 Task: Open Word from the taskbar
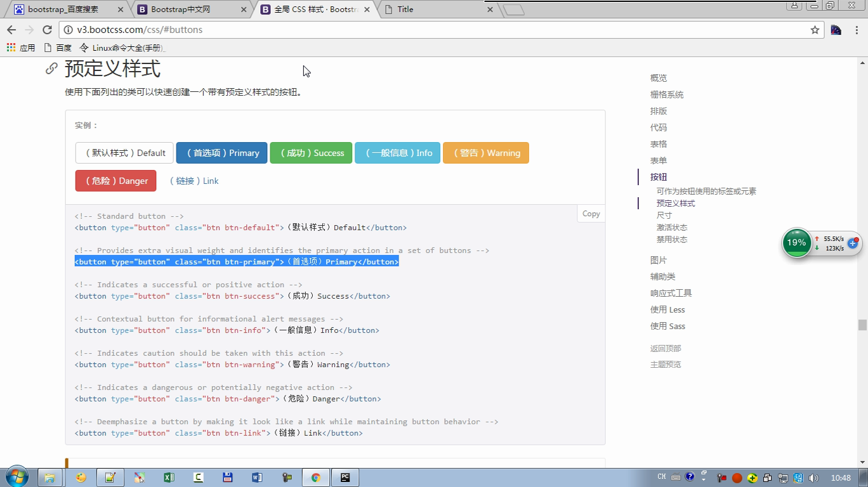coord(257,477)
